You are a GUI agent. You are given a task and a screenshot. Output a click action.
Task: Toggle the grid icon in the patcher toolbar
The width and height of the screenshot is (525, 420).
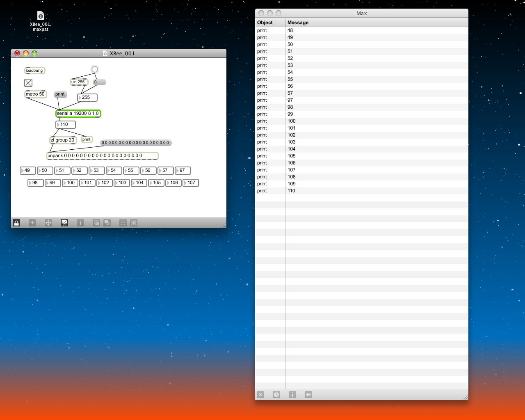[123, 223]
